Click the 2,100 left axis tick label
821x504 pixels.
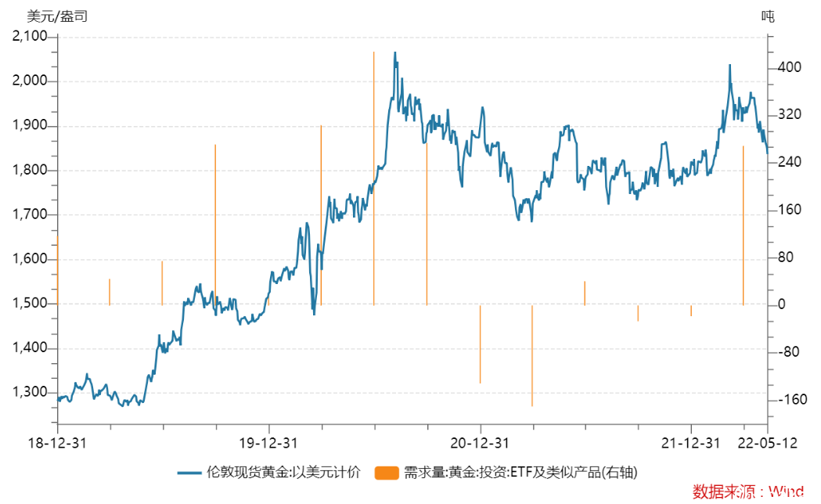[30, 35]
